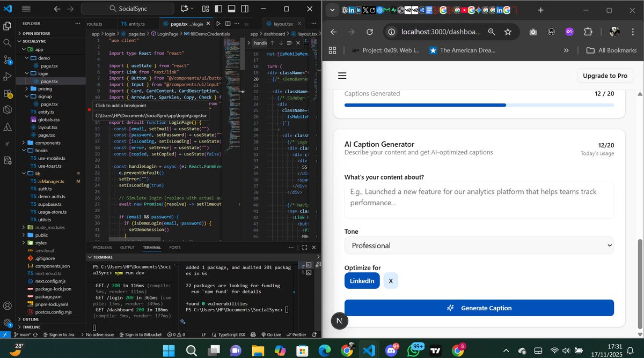This screenshot has height=358, width=644.
Task: Toggle the hamburger menu on the dashboard page
Action: pos(342,75)
